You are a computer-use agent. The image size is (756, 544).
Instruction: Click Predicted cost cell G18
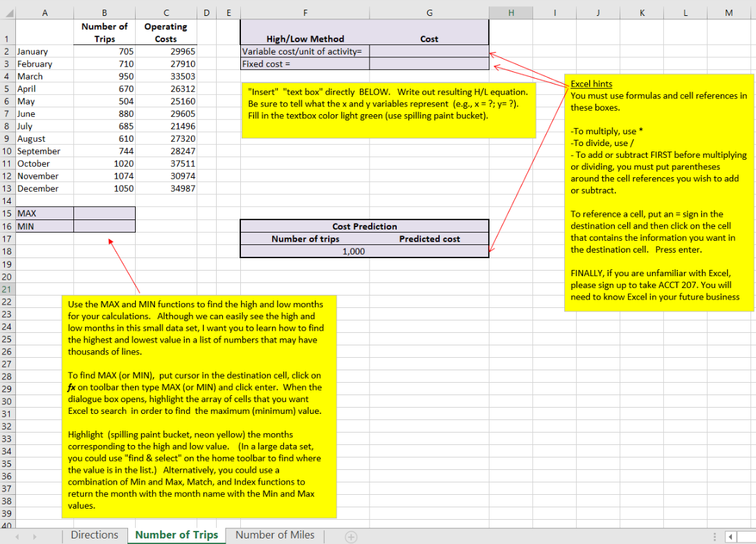click(429, 251)
